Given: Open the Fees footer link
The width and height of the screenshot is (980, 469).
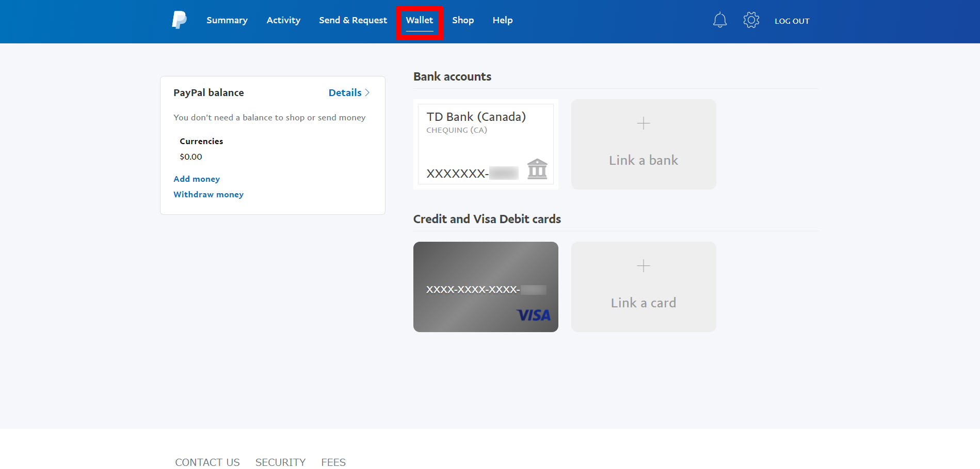Looking at the screenshot, I should (333, 462).
